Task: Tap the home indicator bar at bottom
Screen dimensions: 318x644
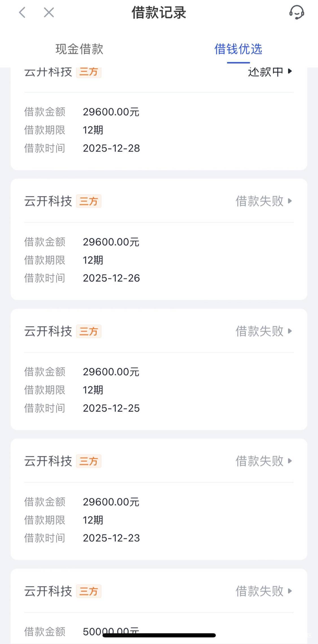Action: (159, 635)
